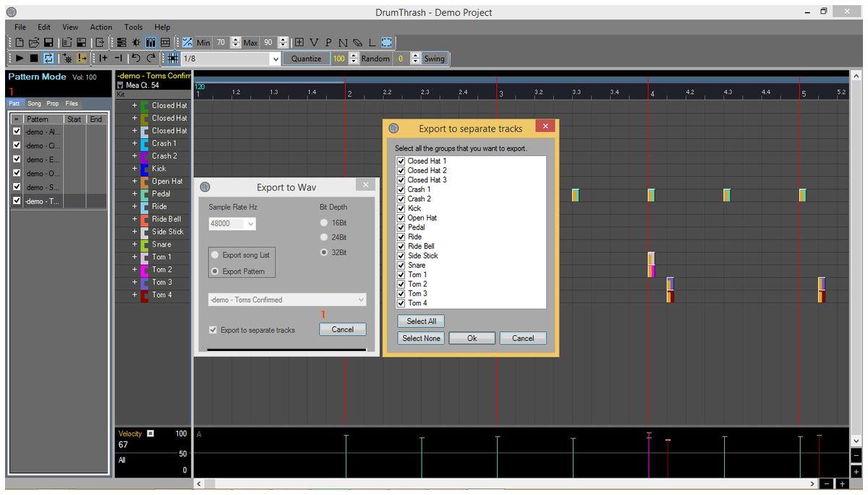Uncheck Ride Bell in export groups list
868x495 pixels.
click(x=401, y=246)
